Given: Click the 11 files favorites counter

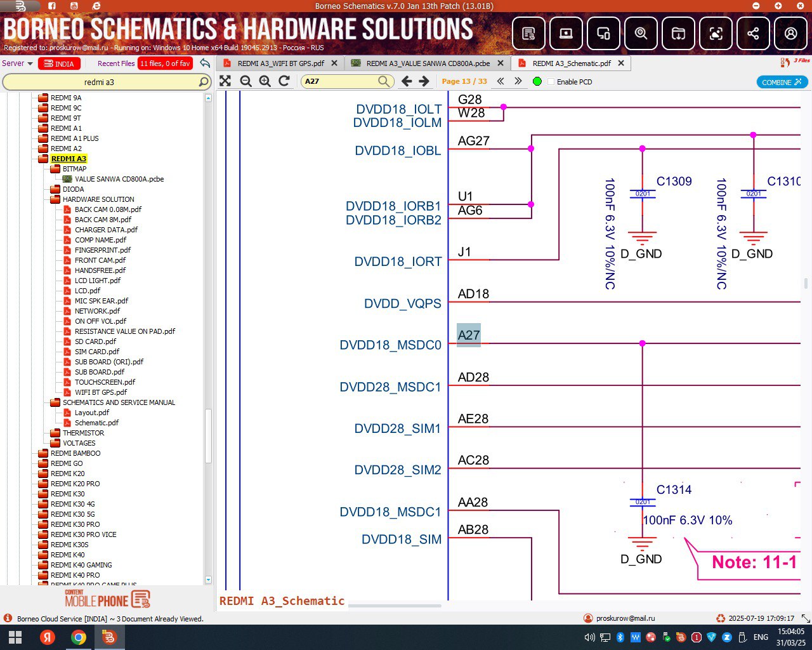Looking at the screenshot, I should 165,63.
